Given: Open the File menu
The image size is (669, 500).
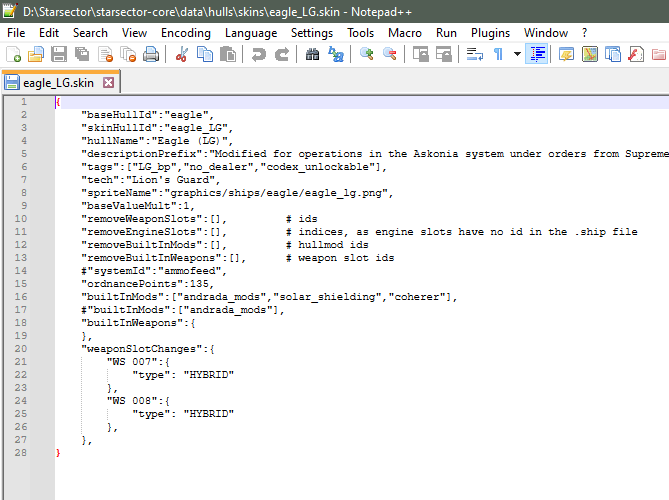Looking at the screenshot, I should click(x=16, y=33).
